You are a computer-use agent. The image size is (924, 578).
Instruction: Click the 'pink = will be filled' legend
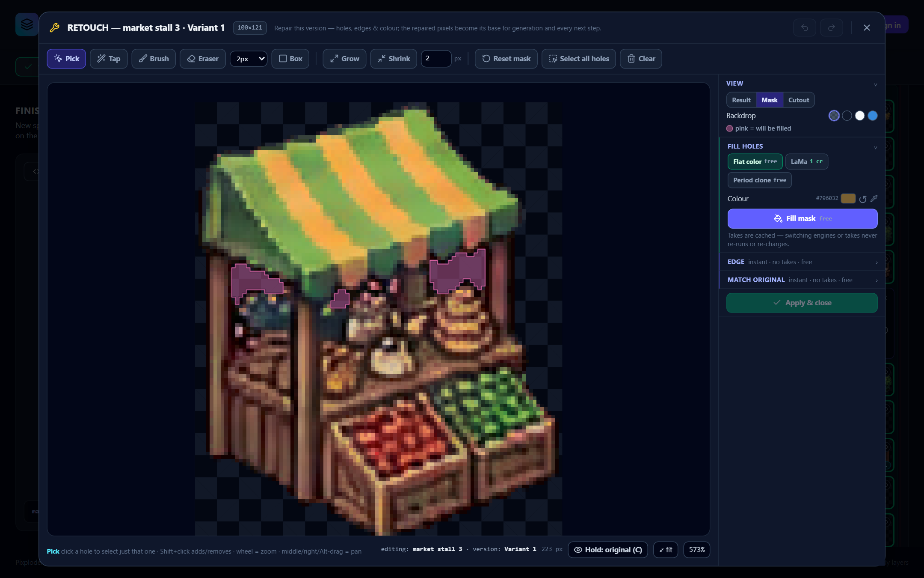click(759, 128)
